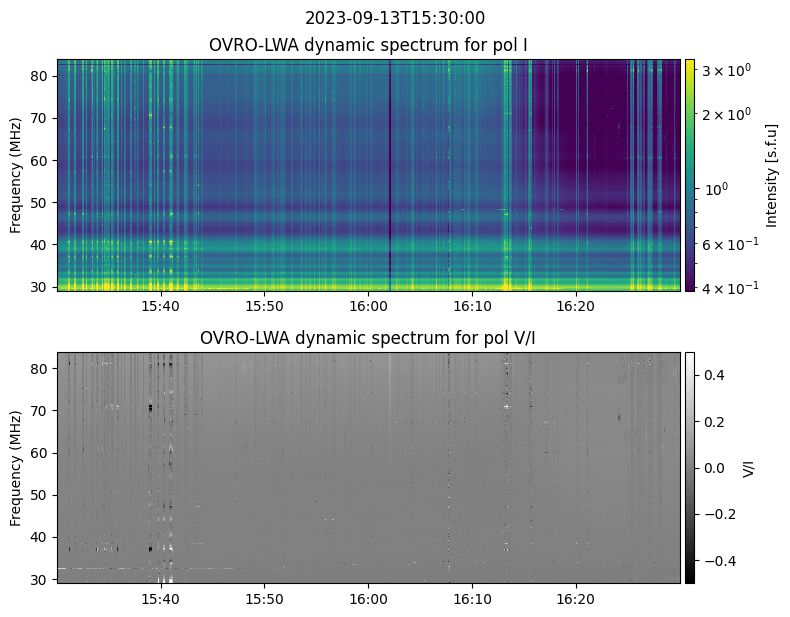Click the pol V/I spectrum plot title
The width and height of the screenshot is (790, 617).
pyautogui.click(x=368, y=337)
